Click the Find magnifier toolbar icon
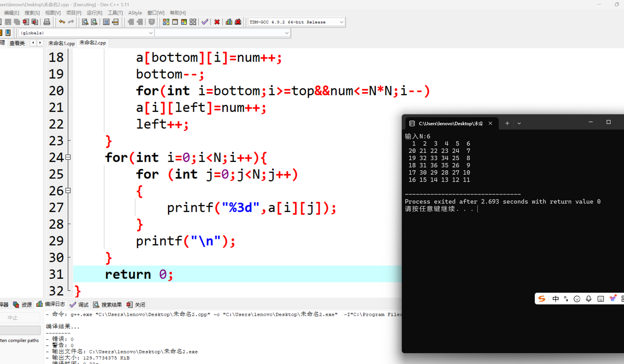624x364 pixels. (85, 22)
